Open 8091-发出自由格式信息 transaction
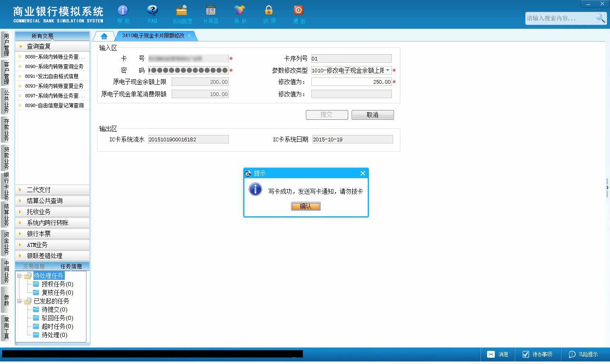The width and height of the screenshot is (610, 364). point(53,76)
